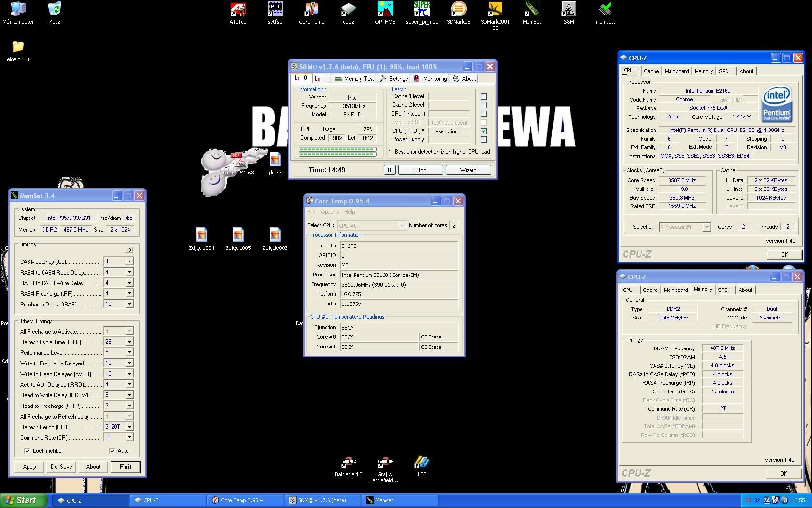Open the Windows Start menu
The image size is (812, 508).
pyautogui.click(x=24, y=500)
